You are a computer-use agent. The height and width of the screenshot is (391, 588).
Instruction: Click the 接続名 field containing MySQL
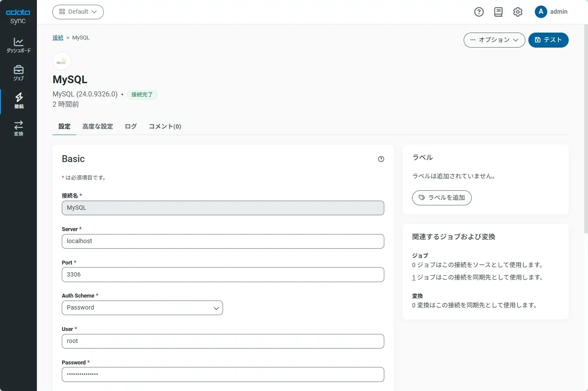223,208
